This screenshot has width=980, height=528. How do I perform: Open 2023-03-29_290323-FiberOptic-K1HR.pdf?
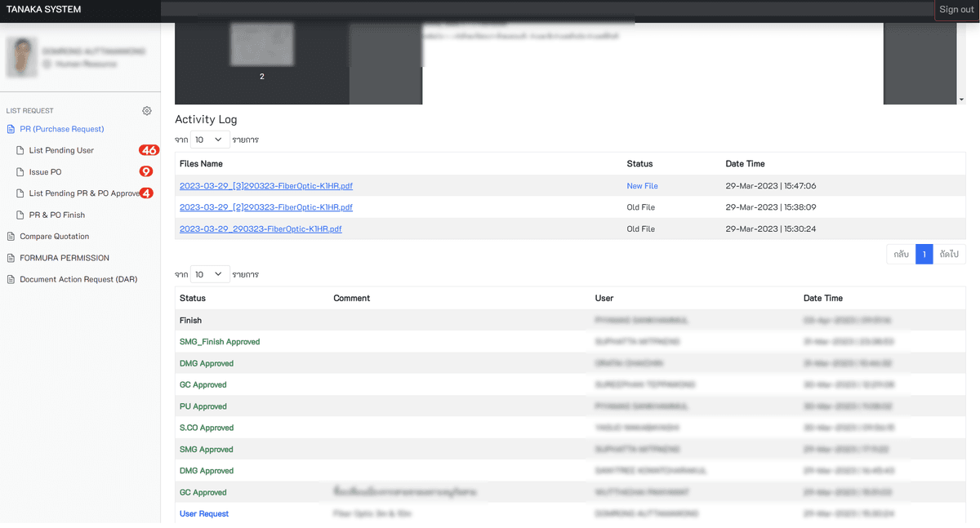point(261,229)
